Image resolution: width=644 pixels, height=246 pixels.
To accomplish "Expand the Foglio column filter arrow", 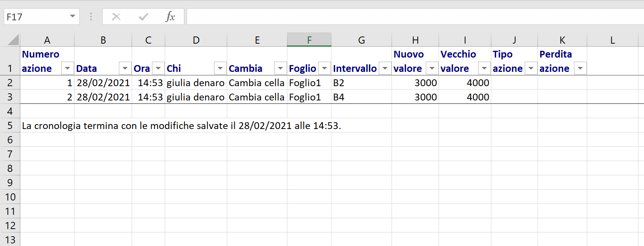I will (324, 68).
